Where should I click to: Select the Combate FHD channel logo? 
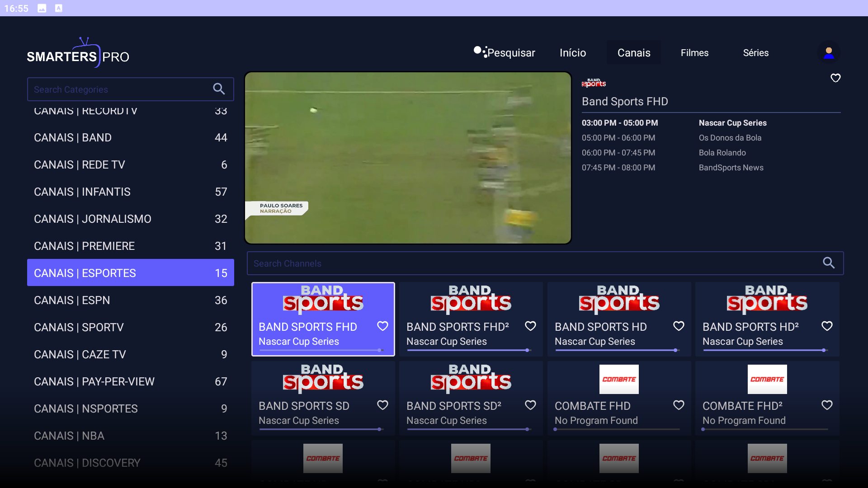click(x=618, y=379)
